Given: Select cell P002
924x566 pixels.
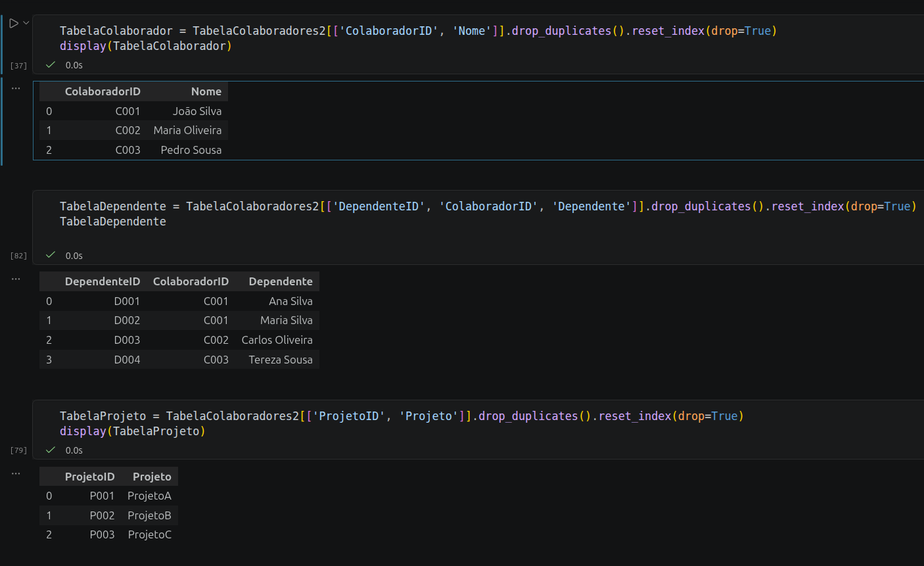Looking at the screenshot, I should click(x=102, y=515).
